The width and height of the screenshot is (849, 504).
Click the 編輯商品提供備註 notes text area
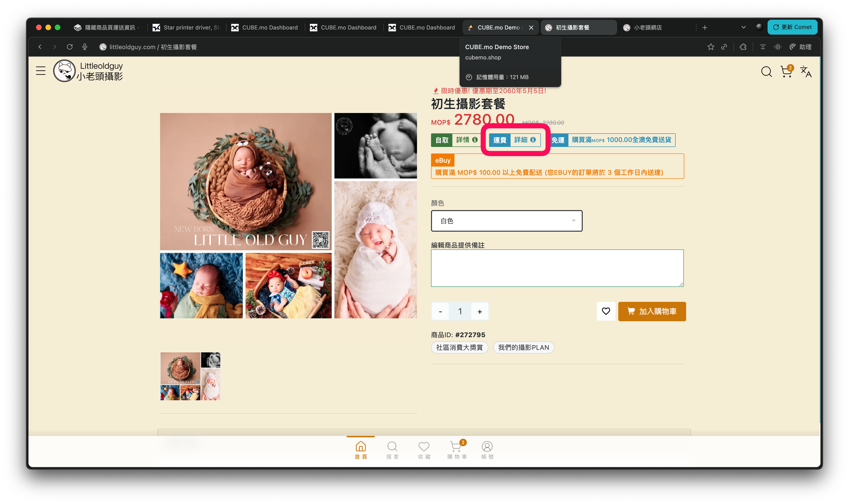[x=557, y=268]
